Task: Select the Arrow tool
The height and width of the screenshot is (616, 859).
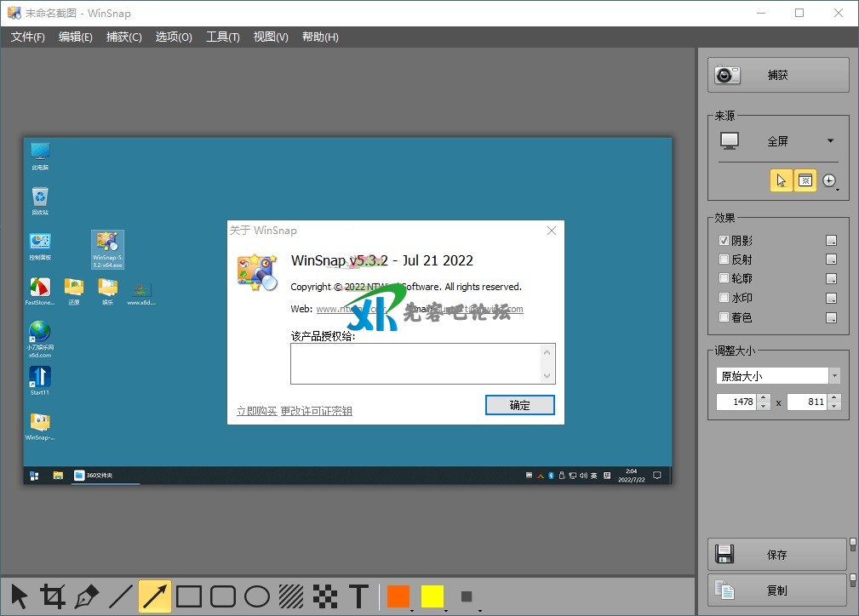Action: click(155, 596)
